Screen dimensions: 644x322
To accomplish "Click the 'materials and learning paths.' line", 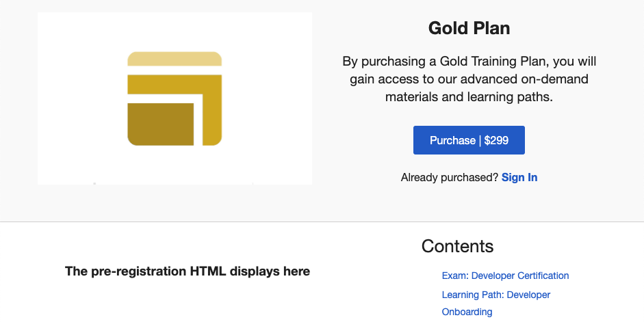I will coord(469,97).
